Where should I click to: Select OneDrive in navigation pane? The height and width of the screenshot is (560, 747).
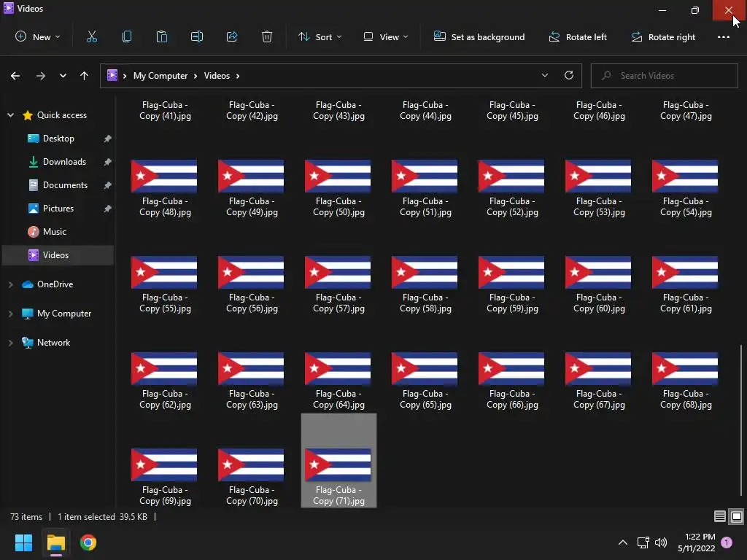55,284
